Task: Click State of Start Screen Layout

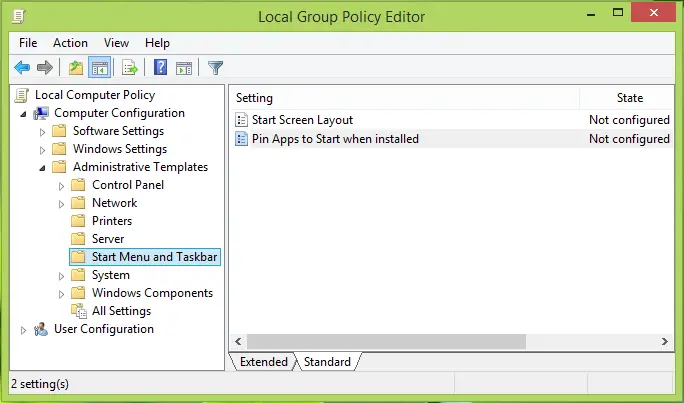Action: tap(629, 120)
